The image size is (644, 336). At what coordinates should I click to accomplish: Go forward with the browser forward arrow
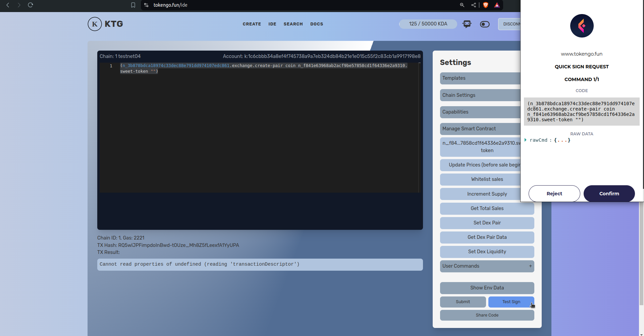tap(19, 5)
